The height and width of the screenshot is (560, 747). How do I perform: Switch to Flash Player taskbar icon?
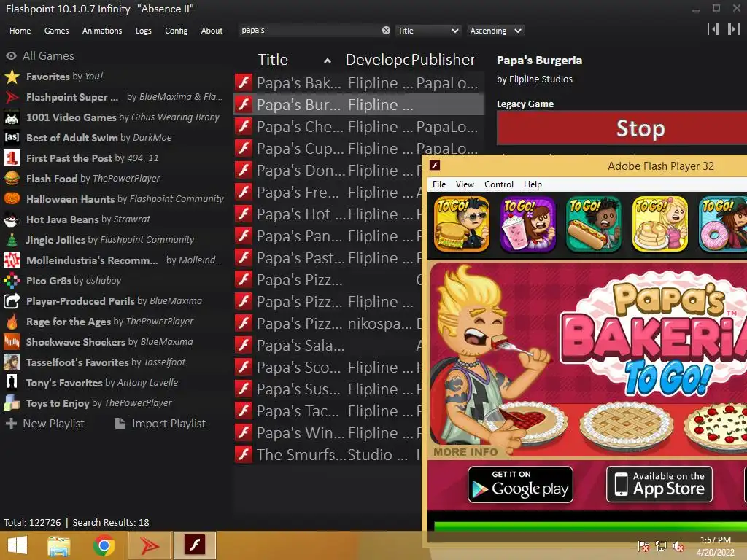[x=195, y=545]
